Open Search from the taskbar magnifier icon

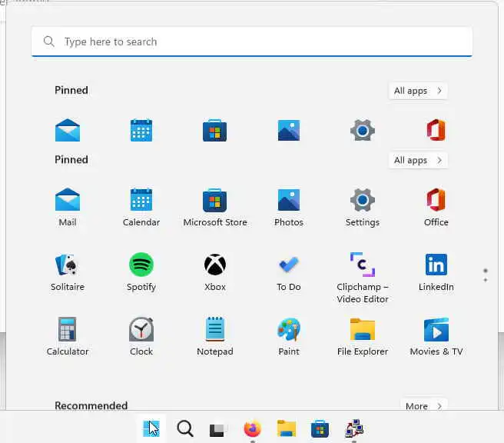point(185,428)
